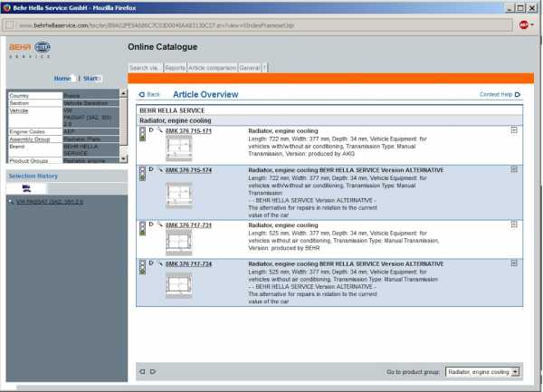Click the Back link
Viewport: 543px width, 392px height.
(149, 94)
